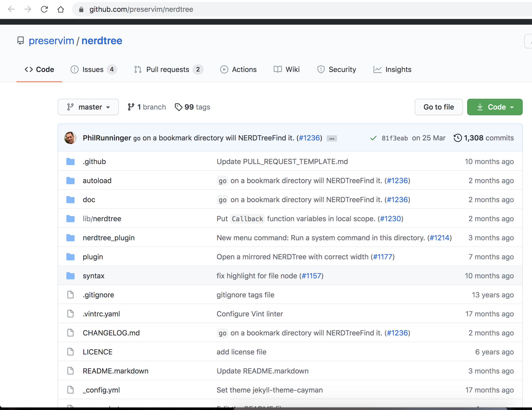Open the nerdtree repository title link

(102, 41)
